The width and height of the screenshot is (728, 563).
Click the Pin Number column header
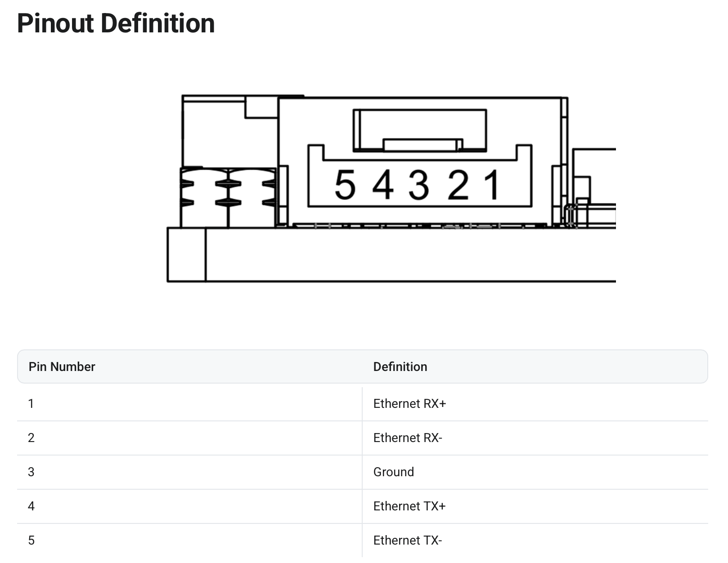click(x=62, y=366)
